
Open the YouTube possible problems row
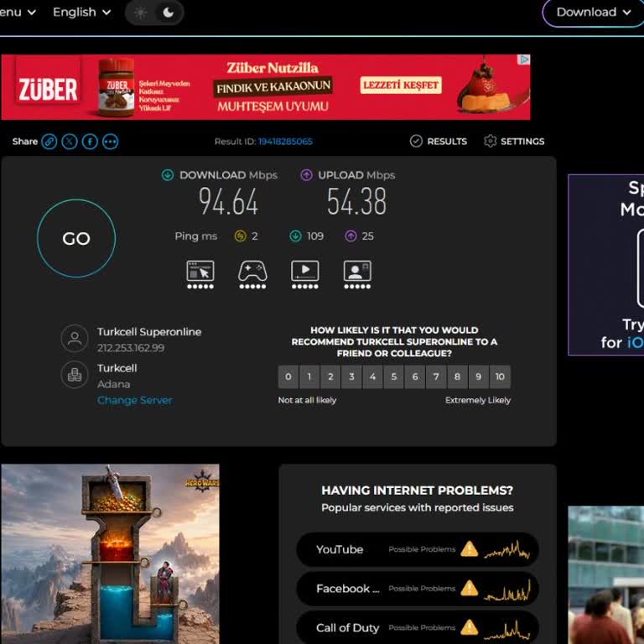[418, 549]
